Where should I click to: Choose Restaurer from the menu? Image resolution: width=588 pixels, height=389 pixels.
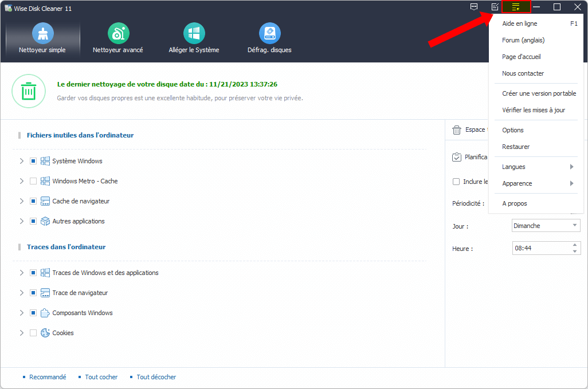tap(536, 147)
